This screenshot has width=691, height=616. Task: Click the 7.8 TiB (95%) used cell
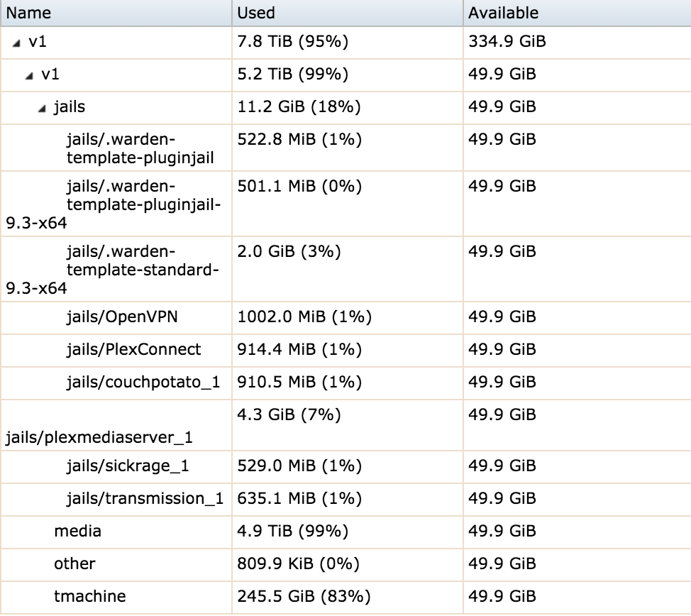[x=347, y=43]
